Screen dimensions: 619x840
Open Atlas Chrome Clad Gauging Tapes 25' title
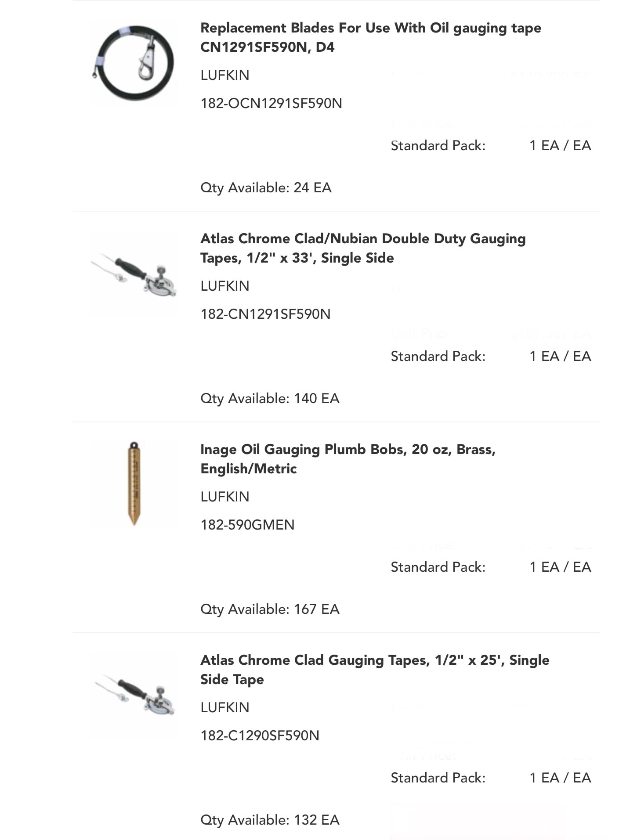click(x=375, y=670)
